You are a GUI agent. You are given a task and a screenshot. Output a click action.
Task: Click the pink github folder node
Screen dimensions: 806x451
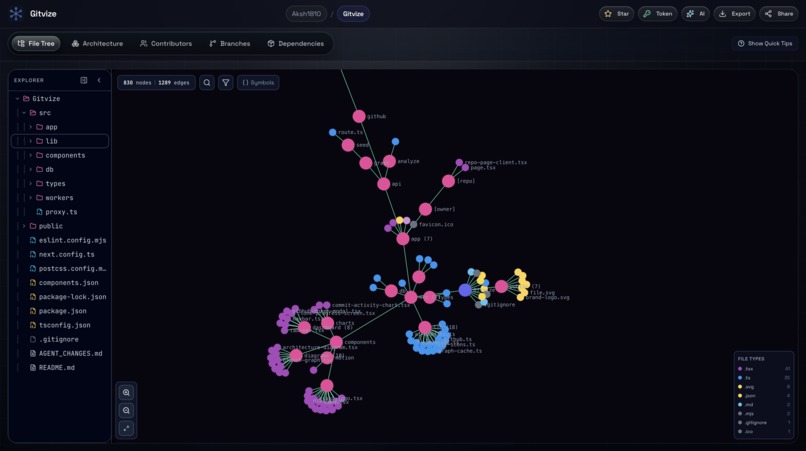pos(359,116)
